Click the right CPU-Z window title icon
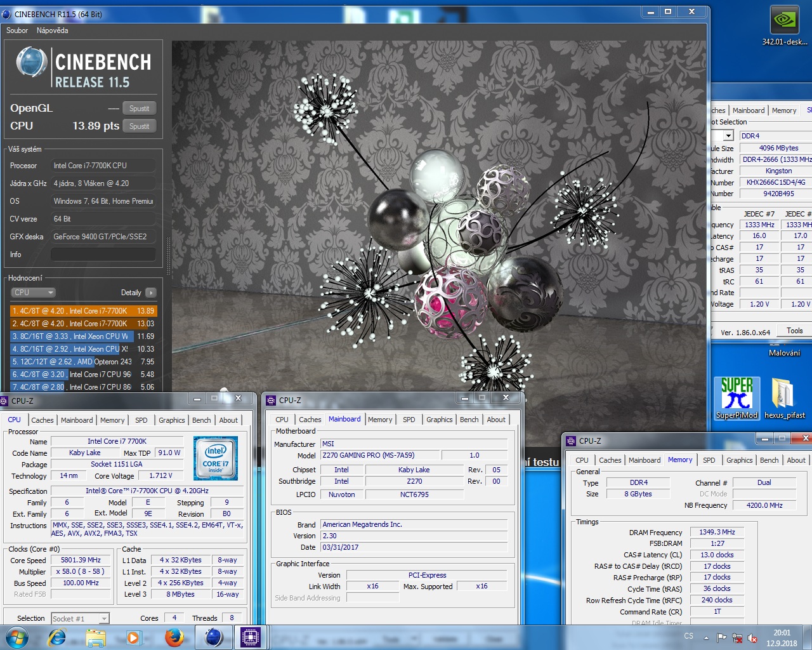The height and width of the screenshot is (650, 812). coord(571,441)
